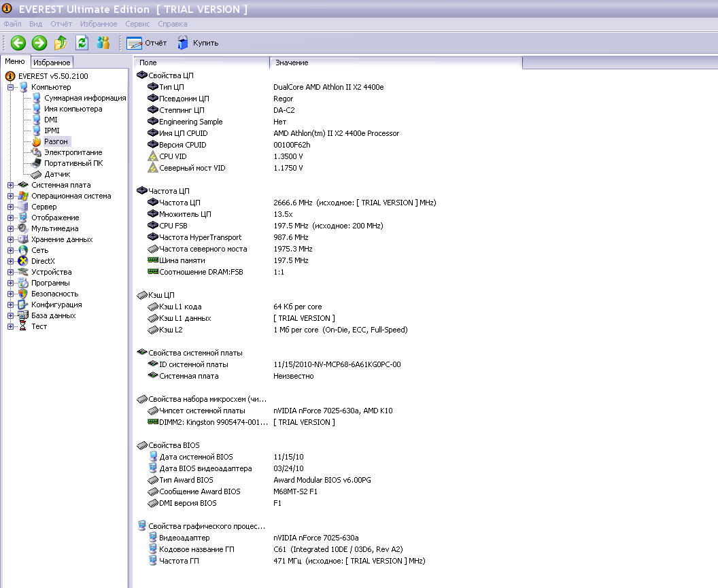Select Электропитание in the tree
This screenshot has width=718, height=588.
tap(73, 152)
